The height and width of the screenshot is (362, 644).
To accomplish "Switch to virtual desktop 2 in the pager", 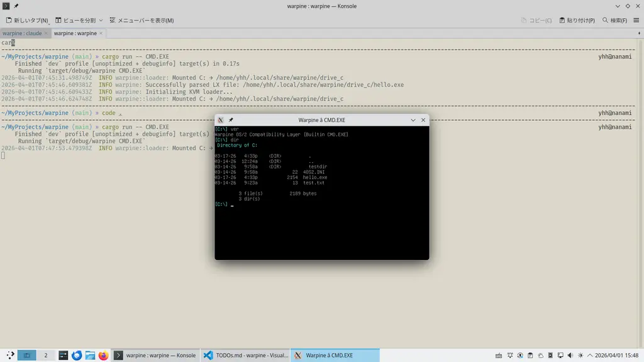I will (x=45, y=355).
